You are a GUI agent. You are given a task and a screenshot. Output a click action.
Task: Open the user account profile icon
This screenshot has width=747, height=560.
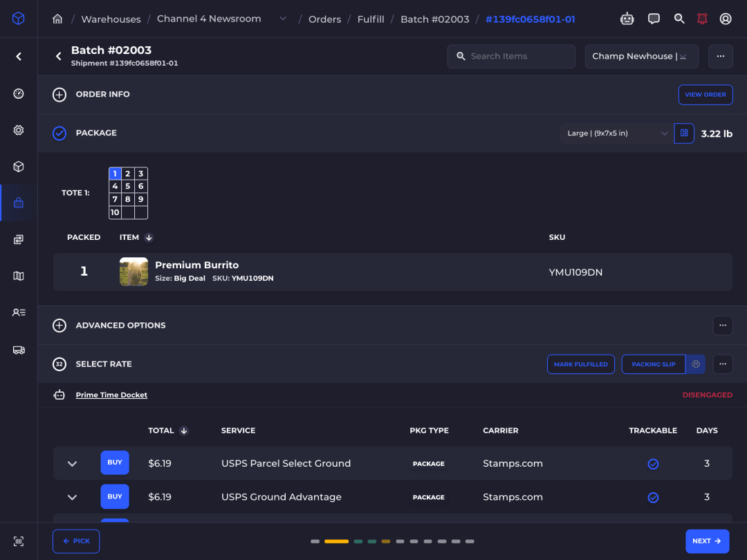[x=726, y=19]
